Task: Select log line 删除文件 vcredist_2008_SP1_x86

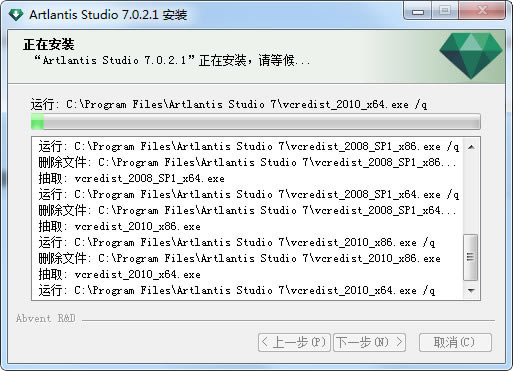Action: click(247, 163)
